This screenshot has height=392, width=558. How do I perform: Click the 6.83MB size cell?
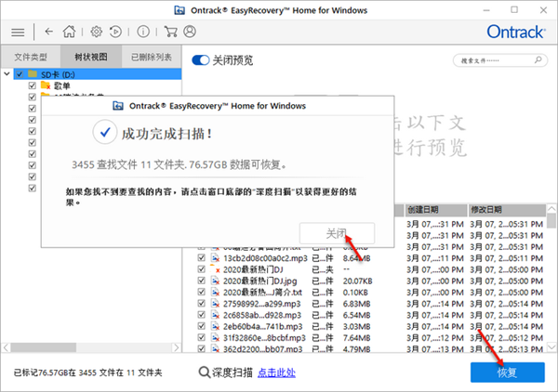[356, 304]
